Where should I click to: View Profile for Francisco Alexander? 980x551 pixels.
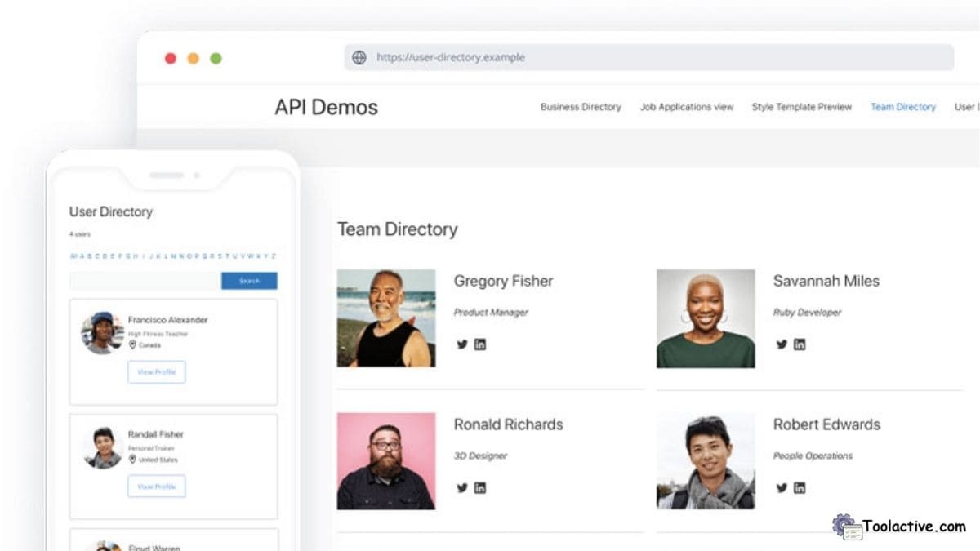tap(156, 371)
